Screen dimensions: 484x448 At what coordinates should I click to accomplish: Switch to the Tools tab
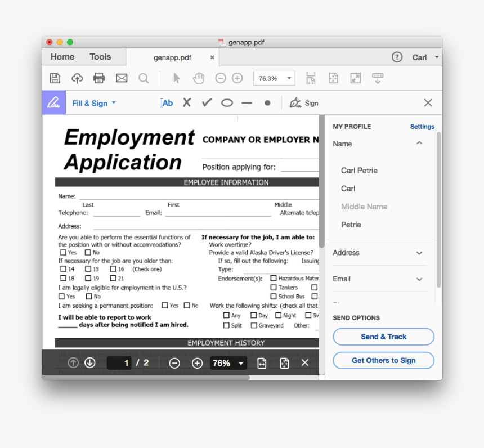point(100,56)
